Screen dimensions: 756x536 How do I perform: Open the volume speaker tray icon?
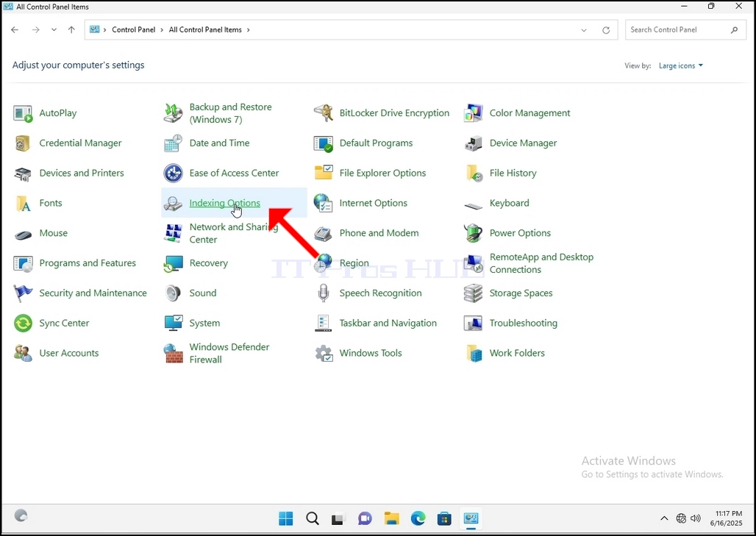click(695, 518)
